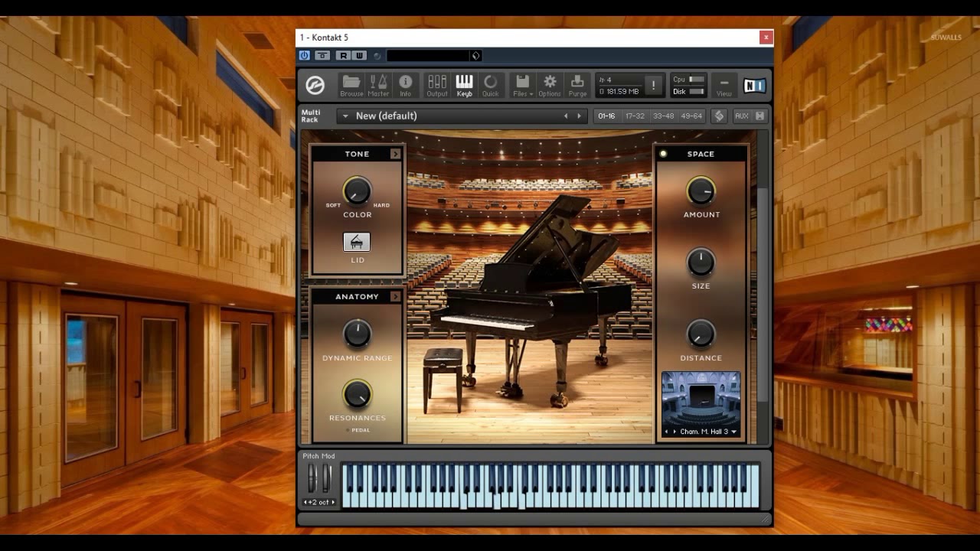Toggle the PEDAL resonance indicator

click(x=348, y=430)
